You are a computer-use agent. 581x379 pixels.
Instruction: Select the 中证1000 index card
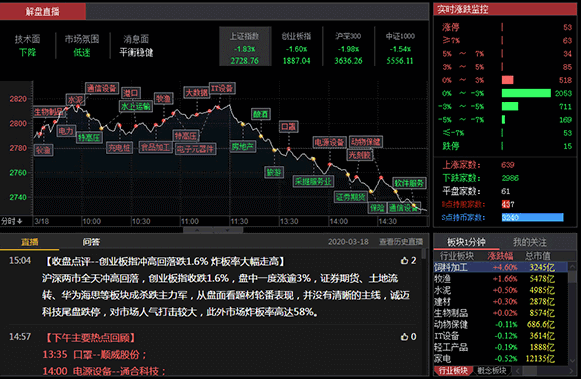[400, 47]
